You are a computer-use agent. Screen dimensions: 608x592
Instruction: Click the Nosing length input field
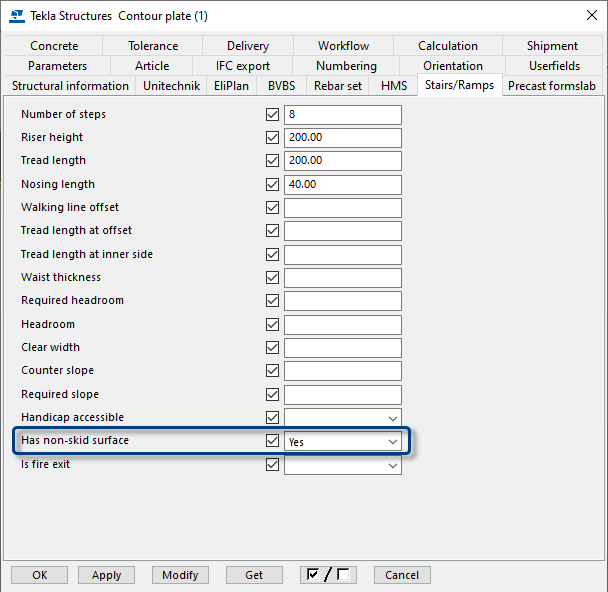pyautogui.click(x=342, y=184)
